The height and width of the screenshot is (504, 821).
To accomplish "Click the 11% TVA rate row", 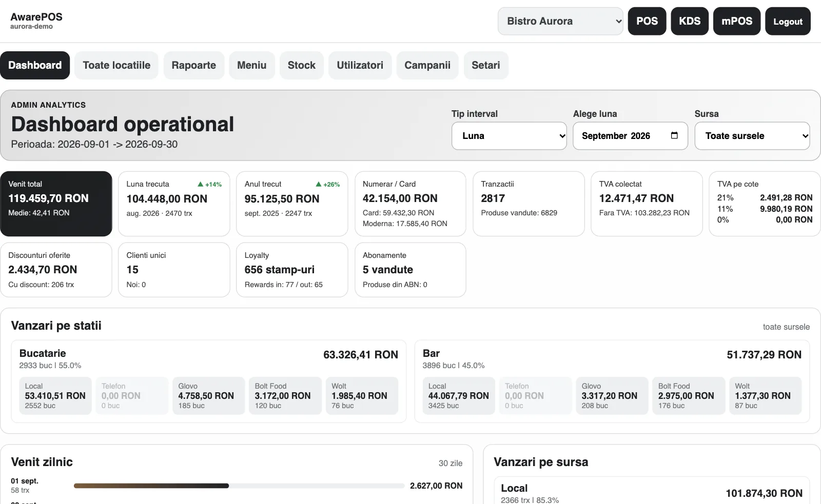I will (x=765, y=209).
